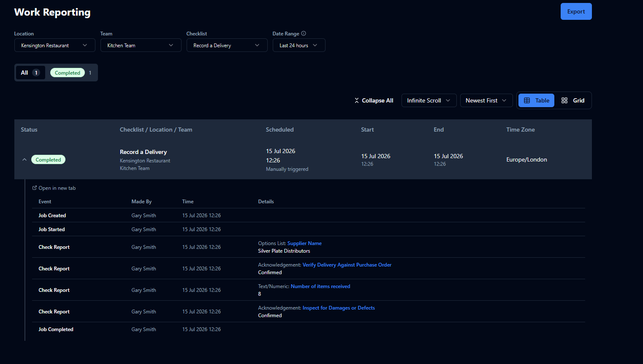Click the Export button

[576, 11]
